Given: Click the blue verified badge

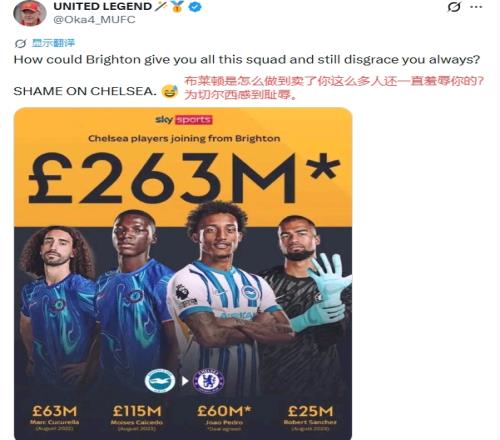Looking at the screenshot, I should [194, 7].
